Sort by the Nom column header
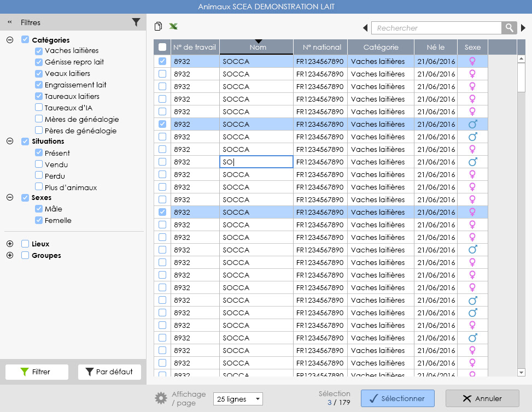 coord(256,47)
